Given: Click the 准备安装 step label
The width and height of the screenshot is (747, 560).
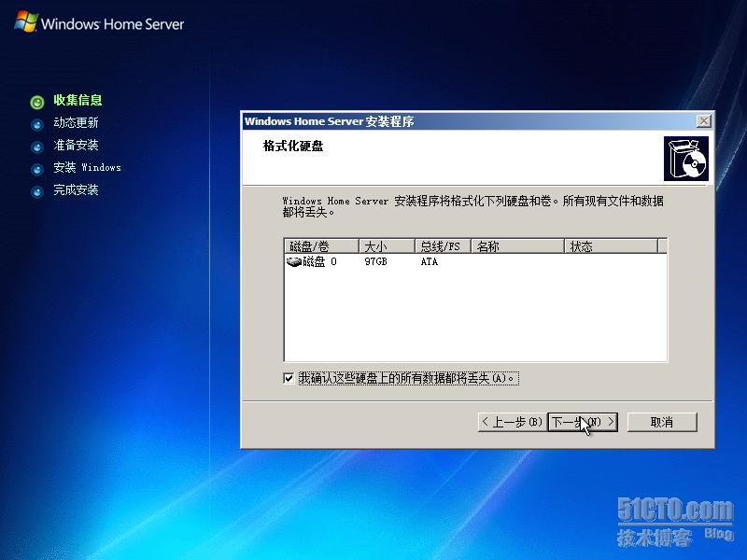Looking at the screenshot, I should pyautogui.click(x=76, y=145).
